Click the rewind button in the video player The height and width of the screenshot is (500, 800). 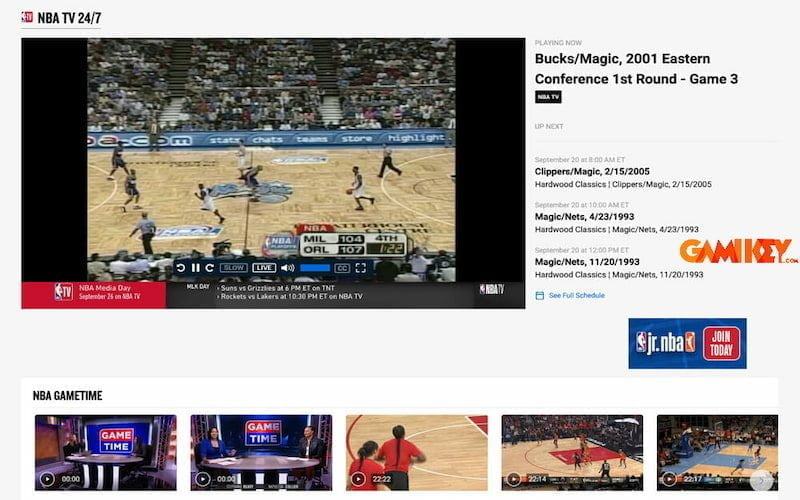tap(181, 268)
